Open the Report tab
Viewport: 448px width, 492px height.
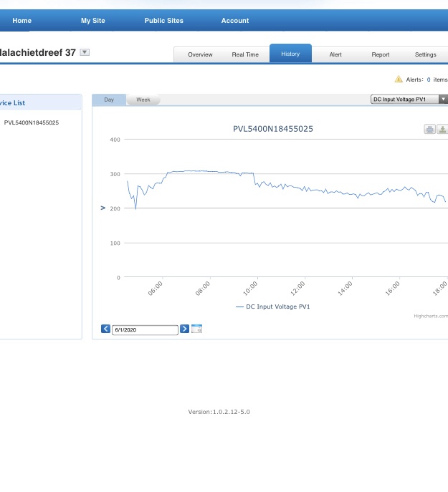click(x=381, y=54)
